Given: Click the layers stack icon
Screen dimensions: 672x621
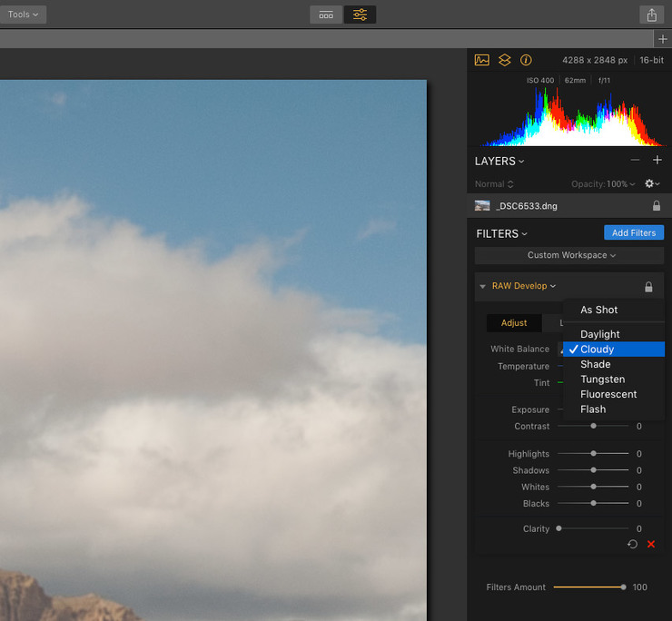Looking at the screenshot, I should pyautogui.click(x=504, y=60).
